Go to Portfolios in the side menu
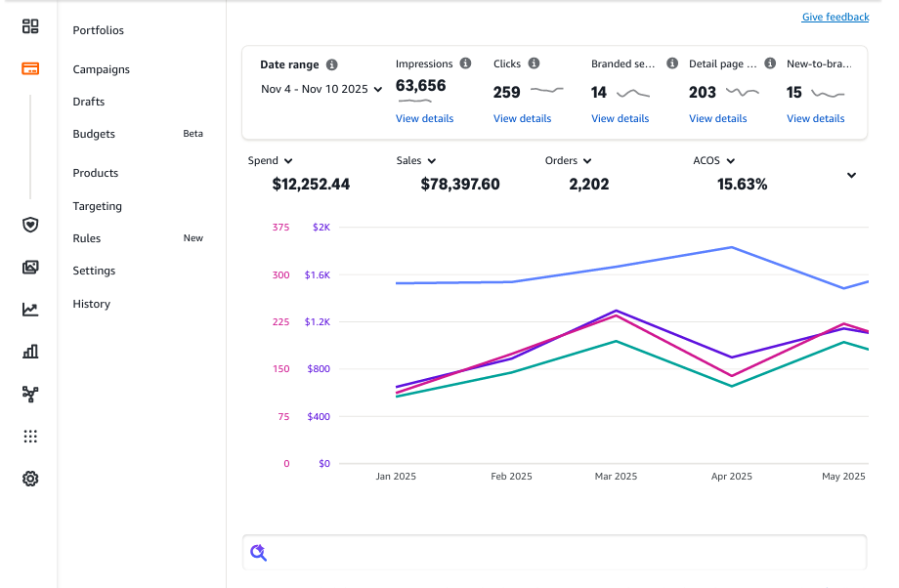The height and width of the screenshot is (588, 899). pos(99,30)
